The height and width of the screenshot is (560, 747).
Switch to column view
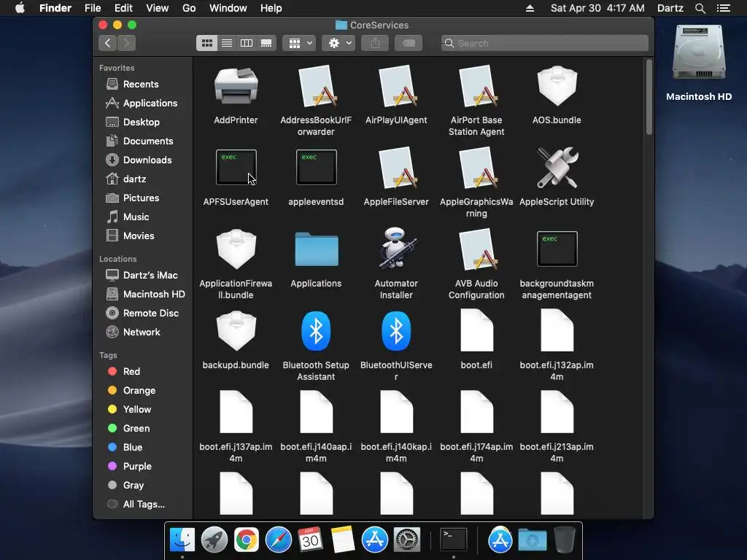[x=247, y=43]
